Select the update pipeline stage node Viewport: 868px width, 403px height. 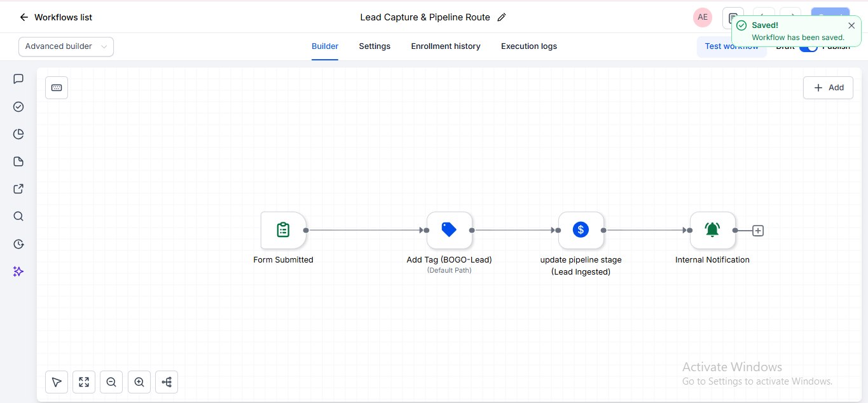[x=581, y=230]
